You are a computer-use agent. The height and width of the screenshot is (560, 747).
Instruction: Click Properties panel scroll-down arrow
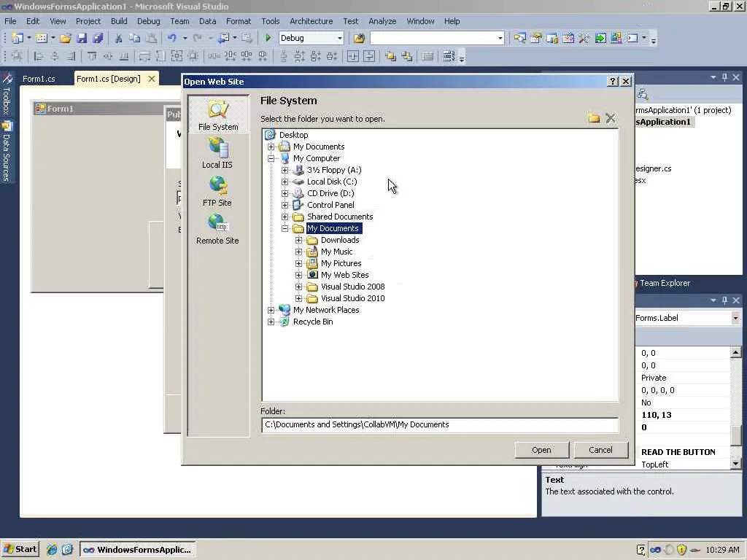click(x=735, y=463)
